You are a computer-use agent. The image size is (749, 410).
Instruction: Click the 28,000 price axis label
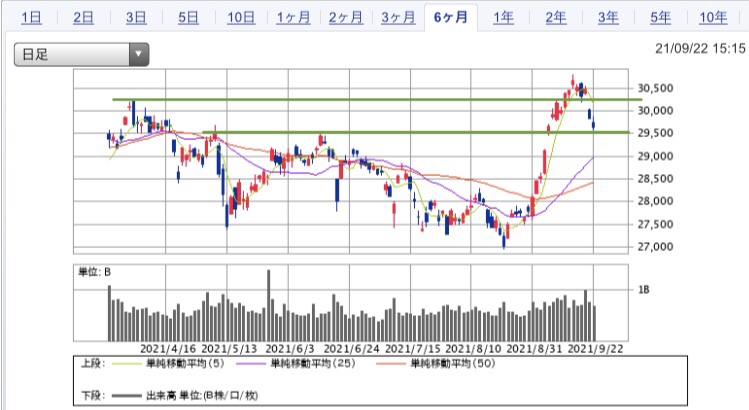click(655, 201)
